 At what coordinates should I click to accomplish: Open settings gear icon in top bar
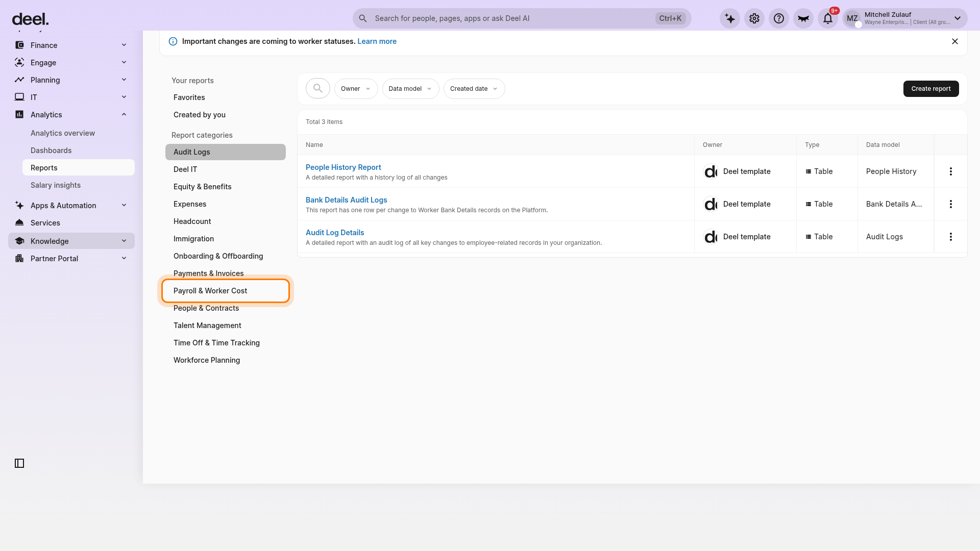[754, 18]
